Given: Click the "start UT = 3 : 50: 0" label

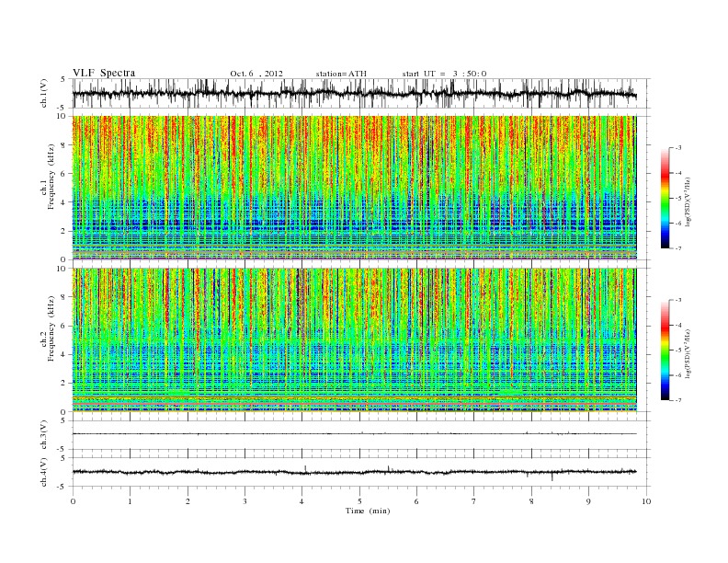Looking at the screenshot, I should coord(444,74).
